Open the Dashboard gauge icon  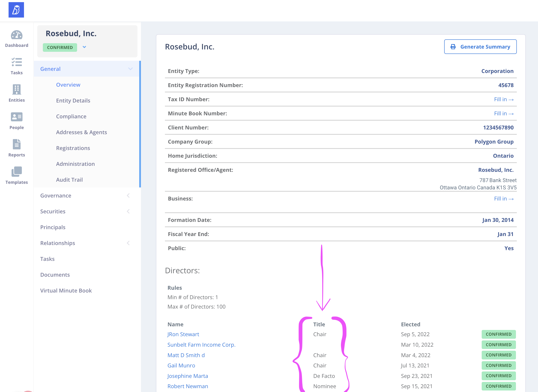(x=17, y=35)
